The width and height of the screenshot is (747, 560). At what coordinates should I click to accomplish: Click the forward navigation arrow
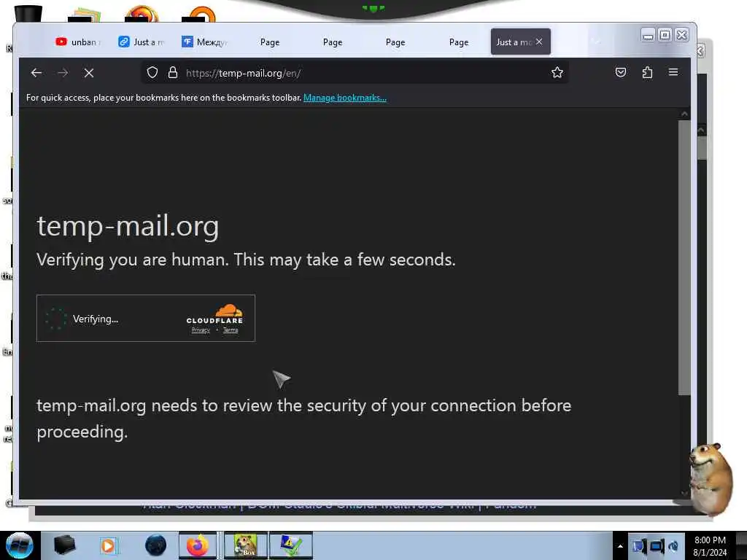pyautogui.click(x=63, y=72)
